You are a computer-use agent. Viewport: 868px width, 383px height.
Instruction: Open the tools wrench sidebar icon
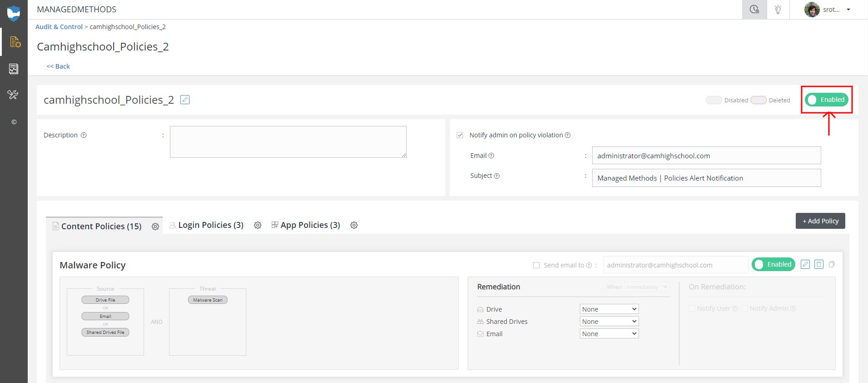[13, 95]
